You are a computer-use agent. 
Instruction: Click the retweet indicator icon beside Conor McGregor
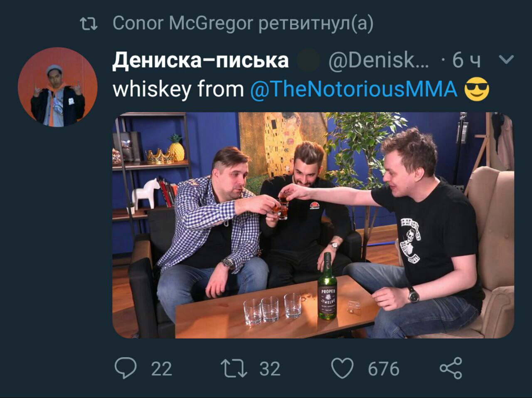click(x=89, y=24)
